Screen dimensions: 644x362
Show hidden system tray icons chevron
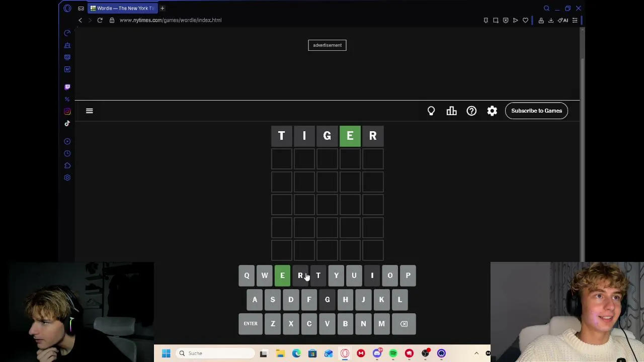pyautogui.click(x=476, y=353)
